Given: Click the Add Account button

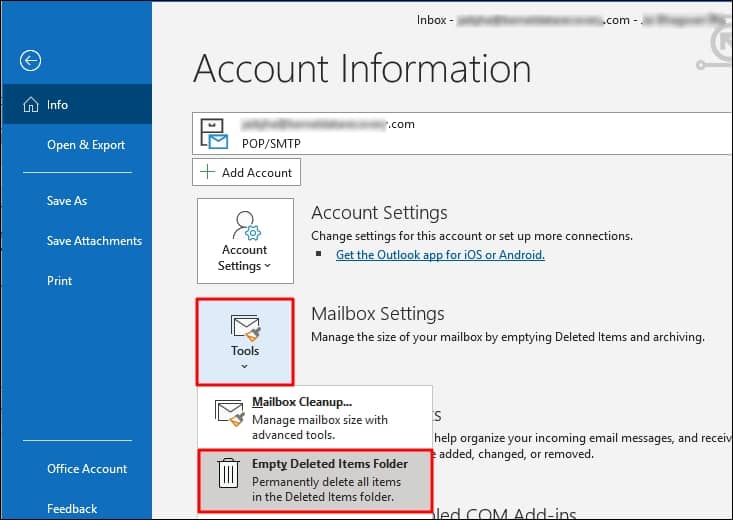Looking at the screenshot, I should click(246, 172).
